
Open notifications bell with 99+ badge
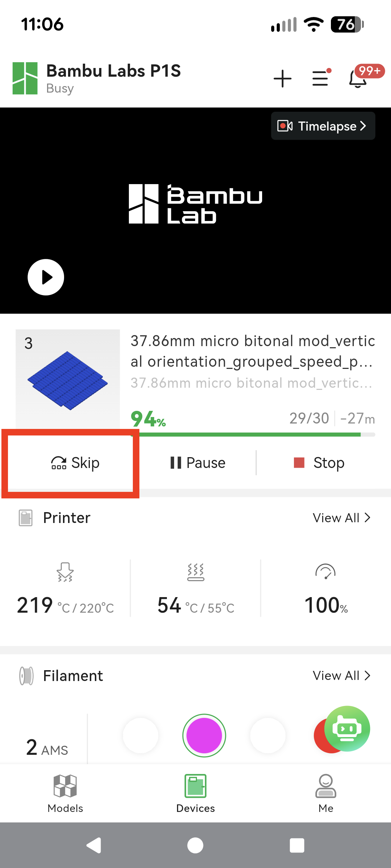click(358, 78)
